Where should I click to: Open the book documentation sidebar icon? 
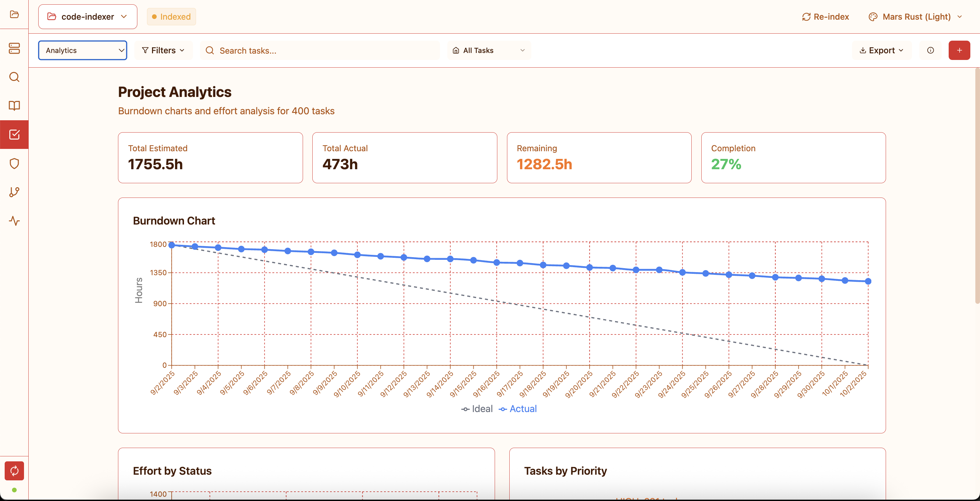click(x=14, y=105)
